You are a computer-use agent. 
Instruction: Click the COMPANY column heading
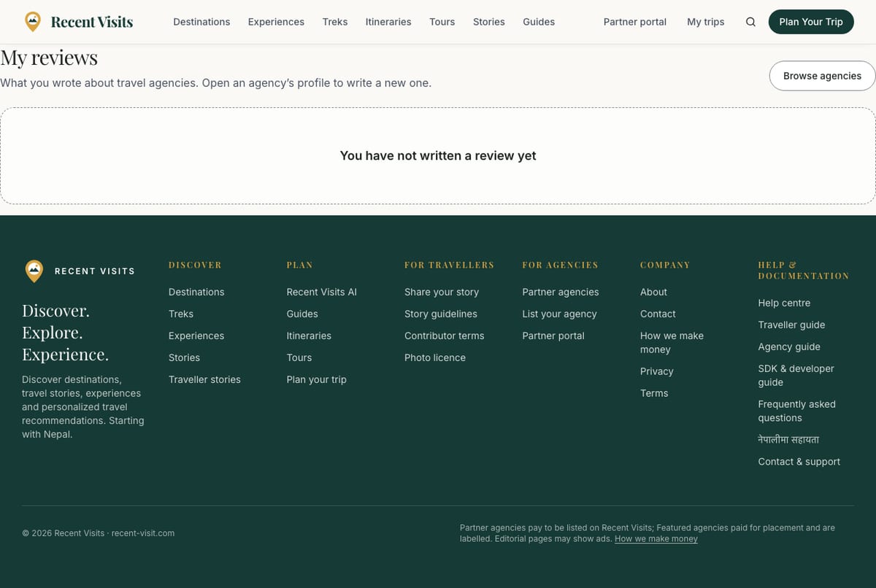pyautogui.click(x=665, y=265)
